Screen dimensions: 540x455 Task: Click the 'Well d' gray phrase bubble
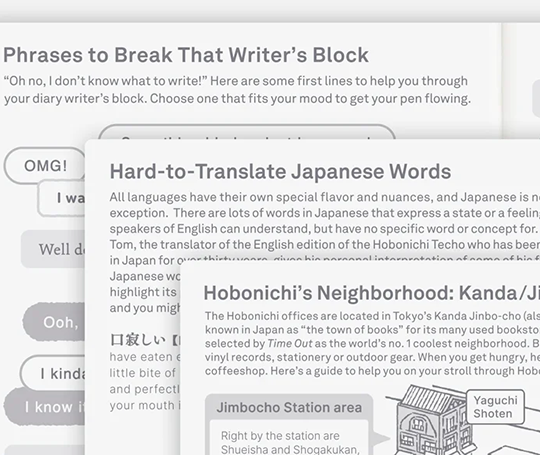(x=53, y=249)
